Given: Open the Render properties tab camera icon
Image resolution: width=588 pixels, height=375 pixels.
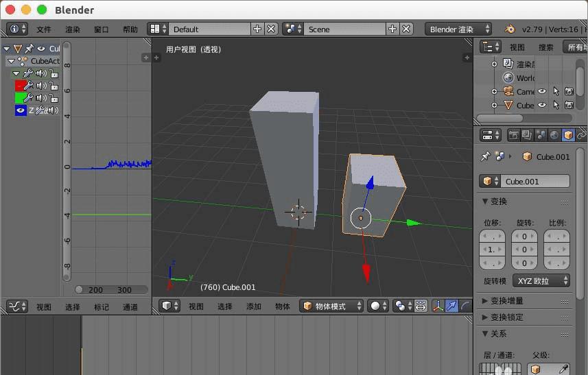Looking at the screenshot, I should (513, 135).
